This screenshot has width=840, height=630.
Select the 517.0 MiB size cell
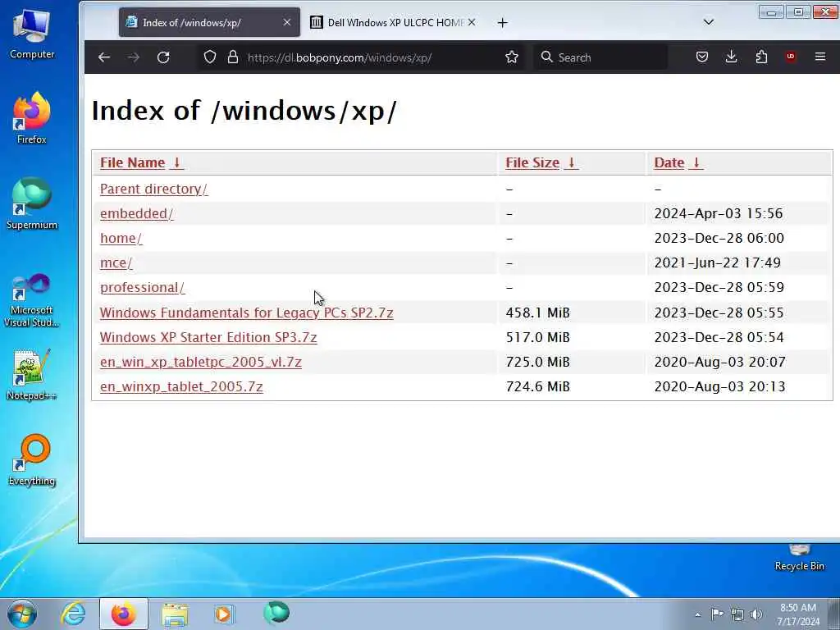[x=537, y=337]
